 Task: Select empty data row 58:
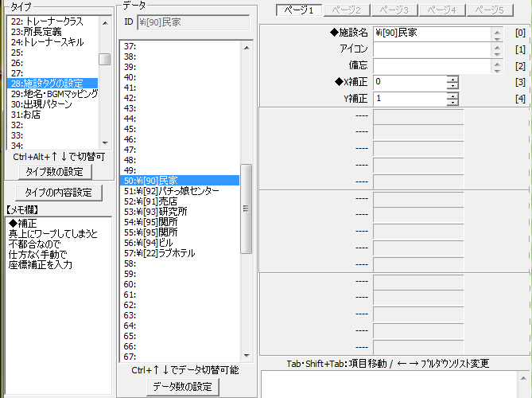pyautogui.click(x=180, y=263)
